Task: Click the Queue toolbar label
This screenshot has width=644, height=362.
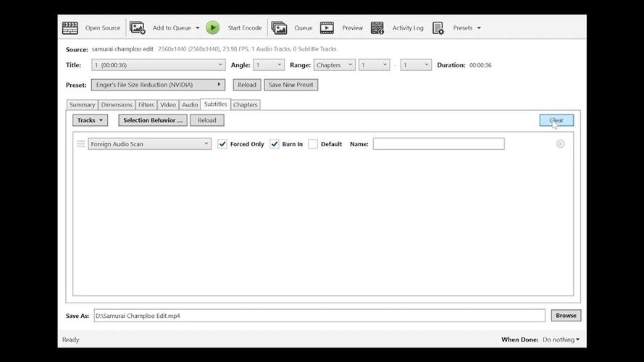Action: point(303,28)
